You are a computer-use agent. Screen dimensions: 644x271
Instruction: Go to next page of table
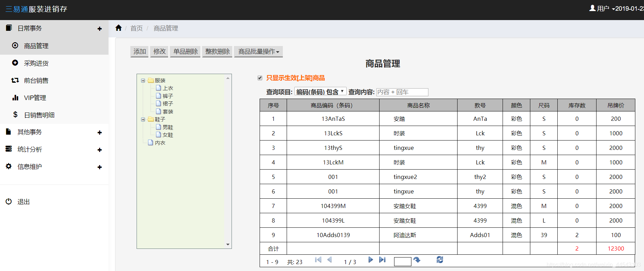pos(371,260)
